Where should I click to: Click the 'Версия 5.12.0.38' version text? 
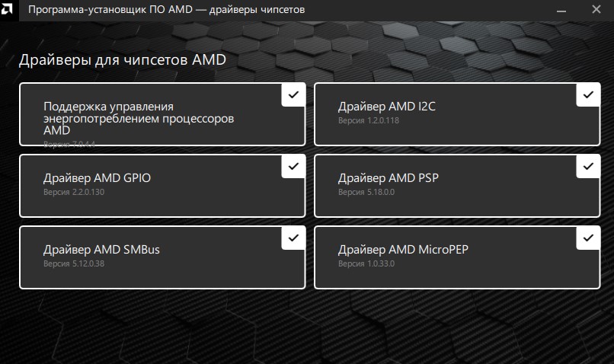(x=74, y=263)
